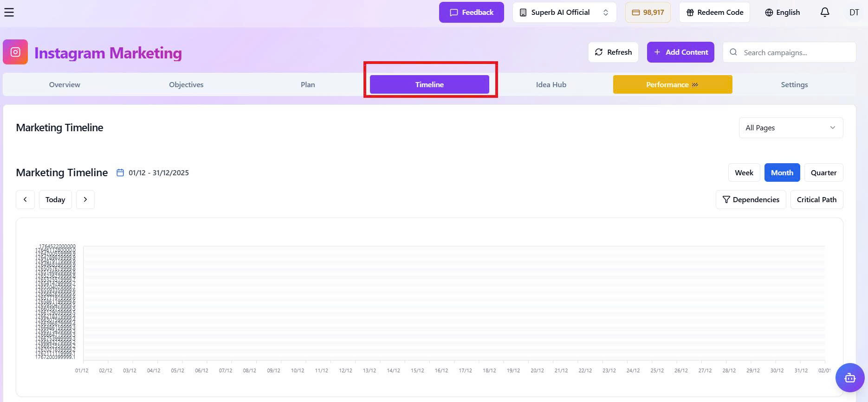Open the hamburger navigation menu
The height and width of the screenshot is (402, 868).
pos(9,13)
